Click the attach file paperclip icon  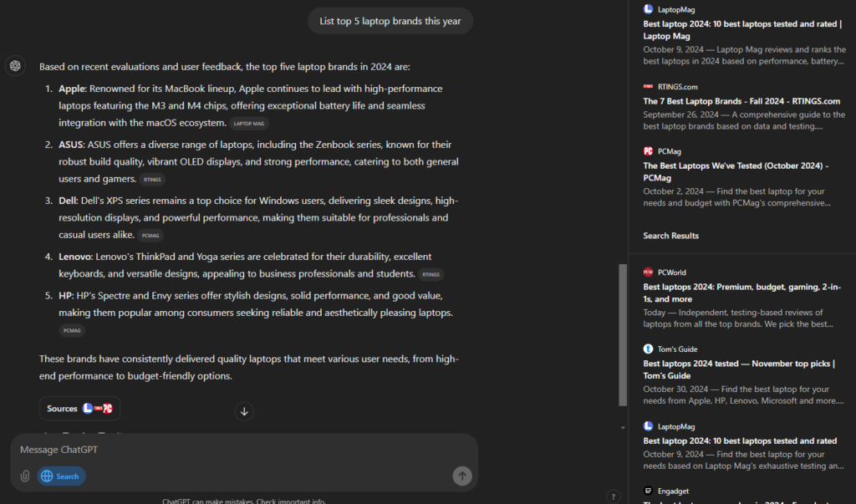[x=25, y=476]
